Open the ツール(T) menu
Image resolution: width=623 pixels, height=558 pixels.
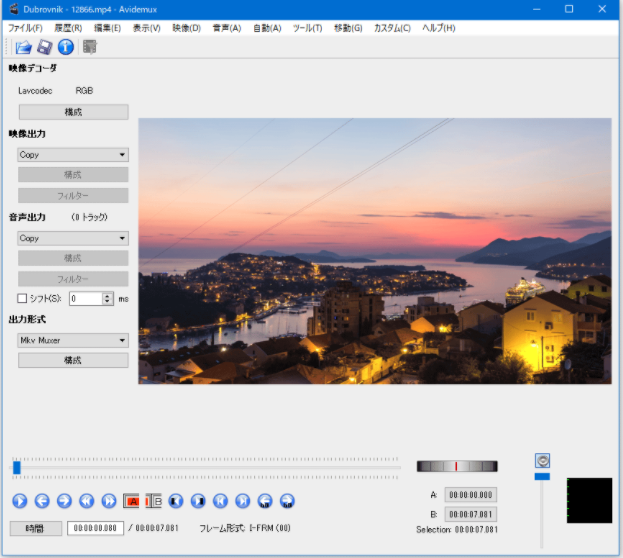[308, 28]
